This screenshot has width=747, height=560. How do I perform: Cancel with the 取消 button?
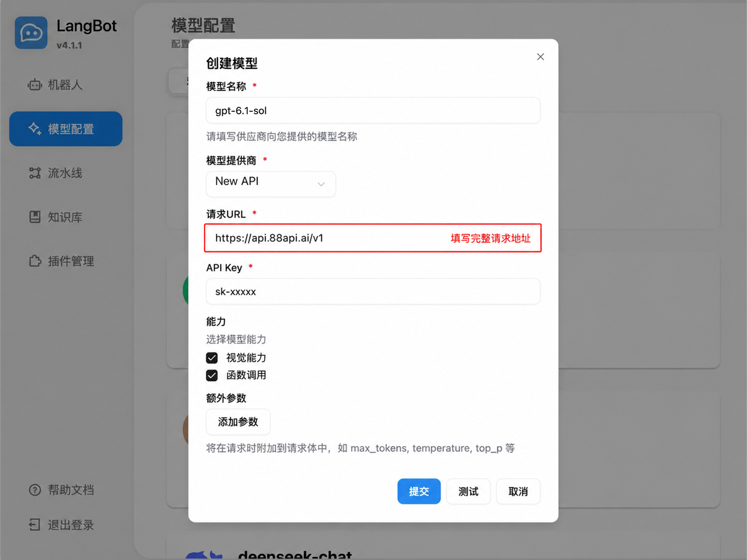pos(518,491)
